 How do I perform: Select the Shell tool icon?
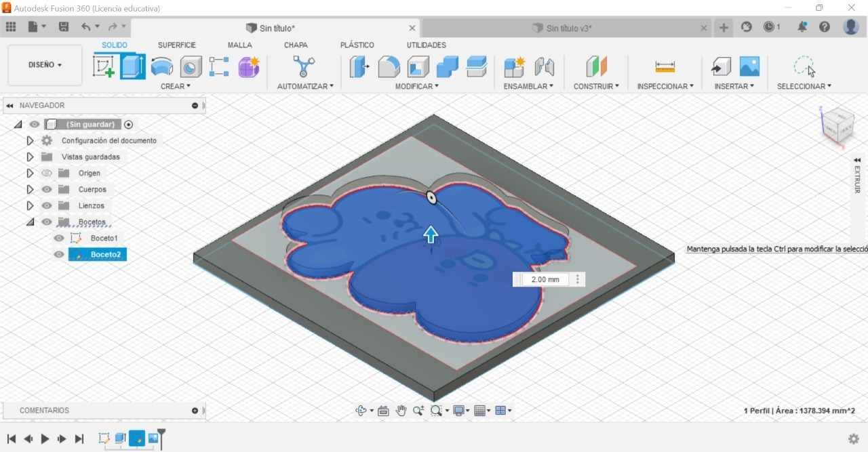point(418,66)
